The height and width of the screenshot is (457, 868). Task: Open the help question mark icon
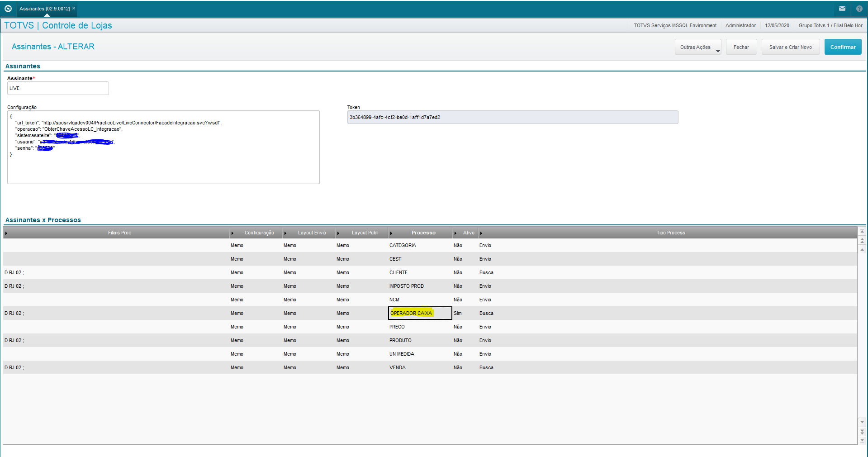point(859,9)
